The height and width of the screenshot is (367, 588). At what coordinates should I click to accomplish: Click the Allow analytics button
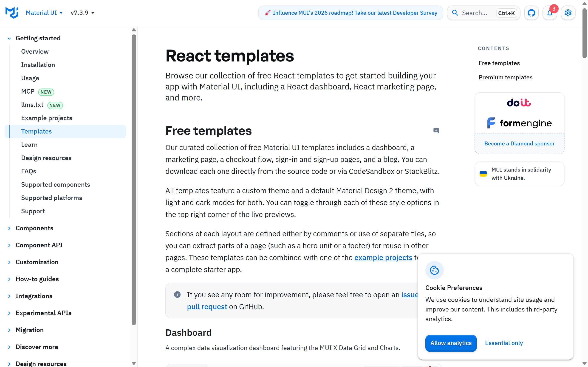(451, 343)
